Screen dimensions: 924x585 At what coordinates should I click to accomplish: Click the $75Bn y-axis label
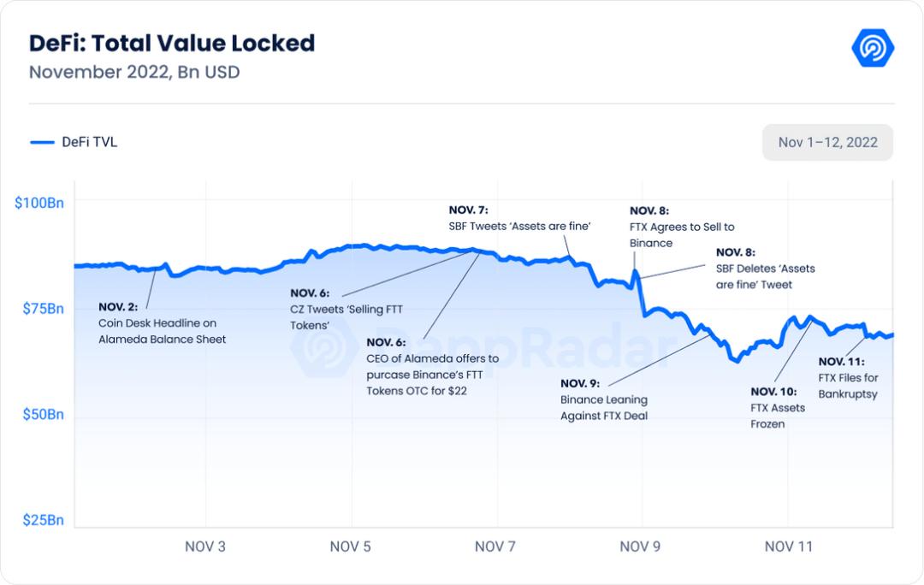click(x=43, y=309)
